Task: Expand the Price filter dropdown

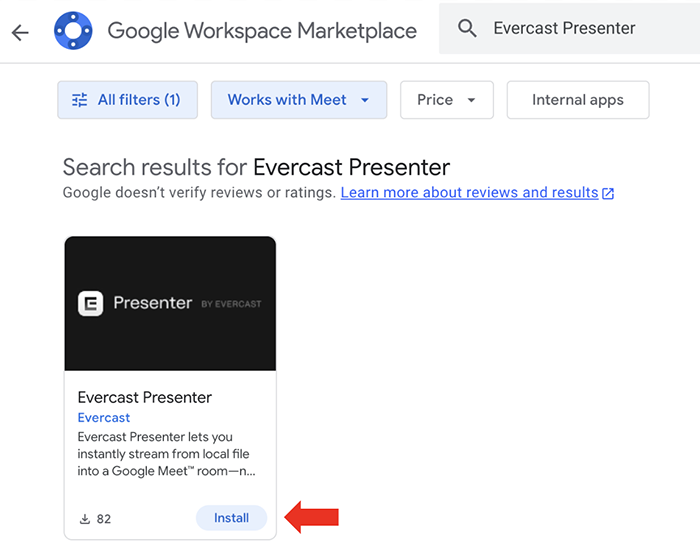Action: (446, 100)
